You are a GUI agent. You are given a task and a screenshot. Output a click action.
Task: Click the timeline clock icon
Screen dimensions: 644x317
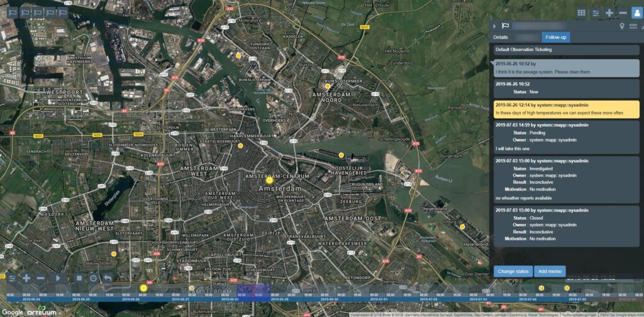click(x=93, y=278)
